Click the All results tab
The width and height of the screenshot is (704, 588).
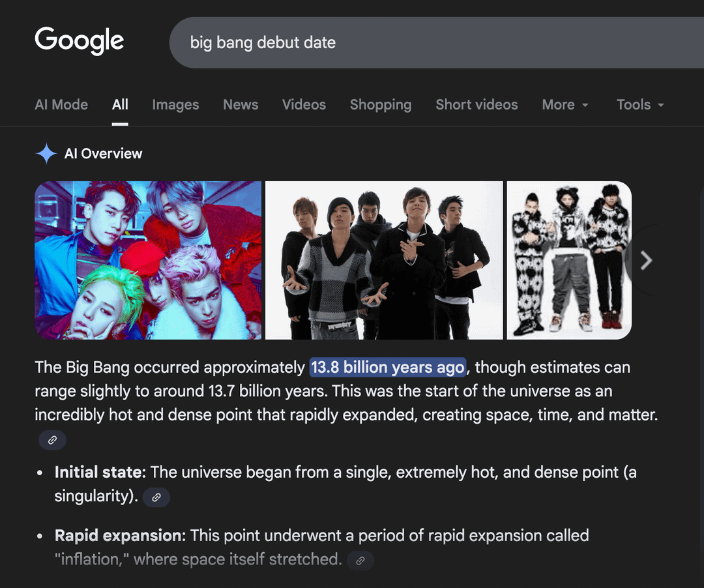click(x=120, y=105)
